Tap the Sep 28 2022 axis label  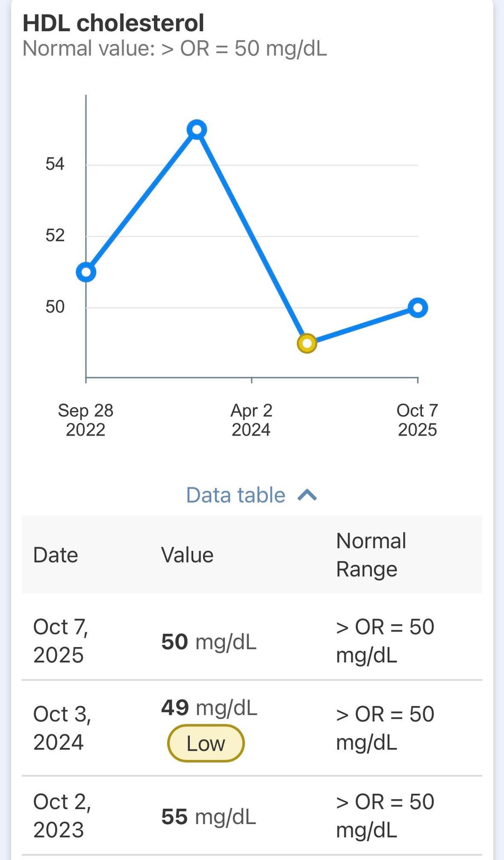point(86,420)
